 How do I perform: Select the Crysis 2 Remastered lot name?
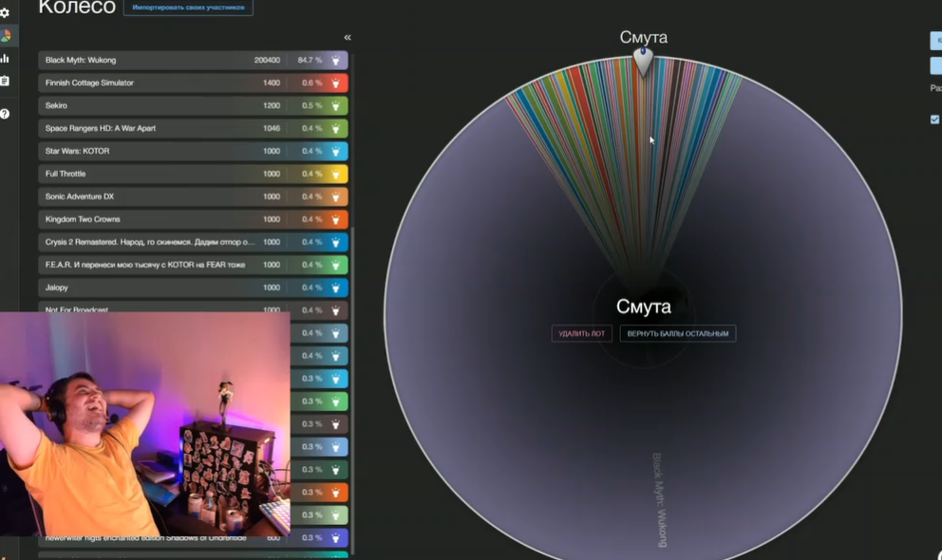[x=150, y=242]
